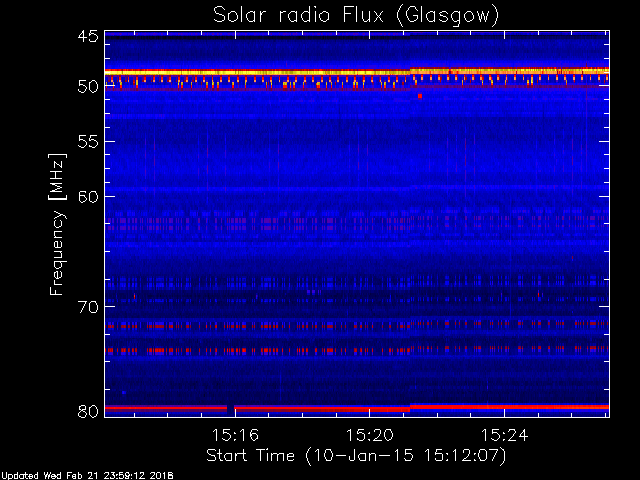Click the 80 MHz tick label
640x480 pixels.
(x=87, y=411)
